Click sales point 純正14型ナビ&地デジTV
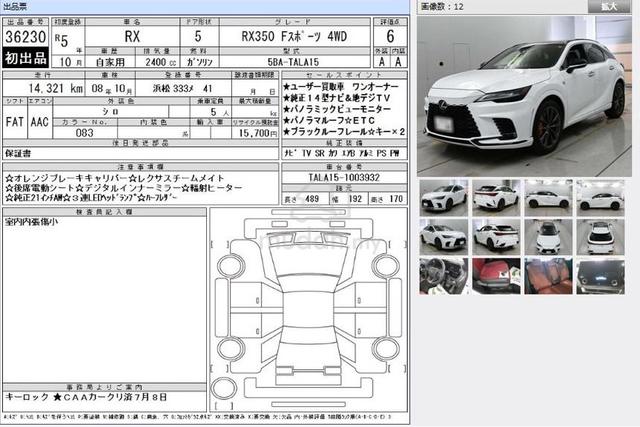Viewport: 640px width, 427px height. 337,98
